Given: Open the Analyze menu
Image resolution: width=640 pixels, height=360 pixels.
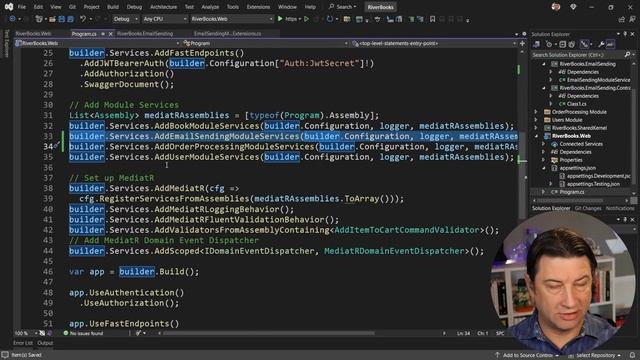Looking at the screenshot, I should 210,7.
